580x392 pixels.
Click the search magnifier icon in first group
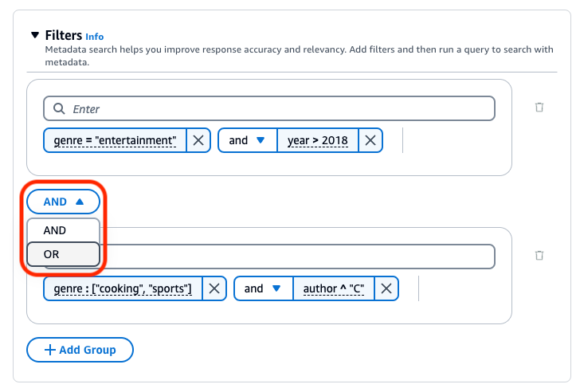[59, 108]
